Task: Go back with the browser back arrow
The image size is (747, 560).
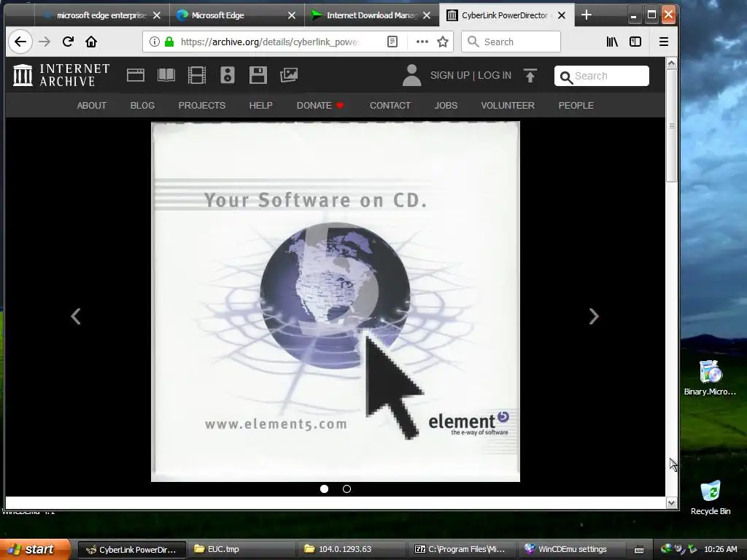Action: [20, 42]
